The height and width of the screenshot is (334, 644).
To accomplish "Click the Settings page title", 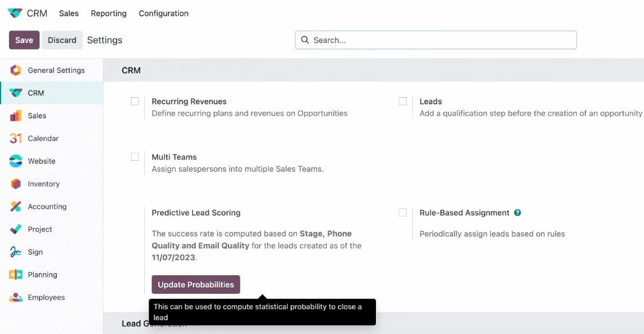I will (105, 40).
